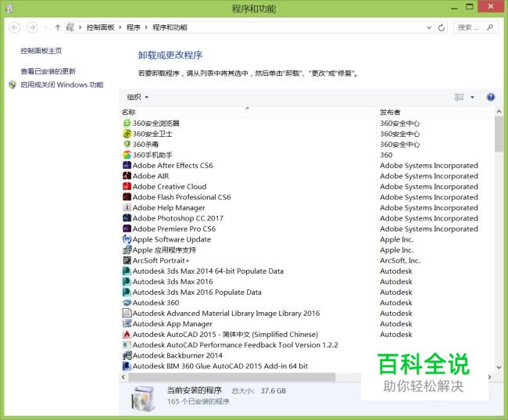This screenshot has width=508, height=420.
Task: Click the Autodesk BIM 360 Glue icon
Action: pos(127,366)
